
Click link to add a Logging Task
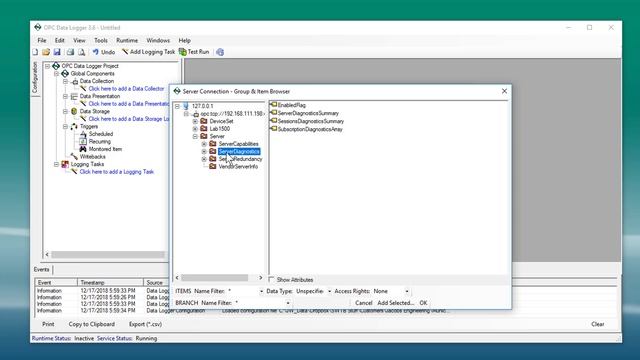pyautogui.click(x=117, y=172)
